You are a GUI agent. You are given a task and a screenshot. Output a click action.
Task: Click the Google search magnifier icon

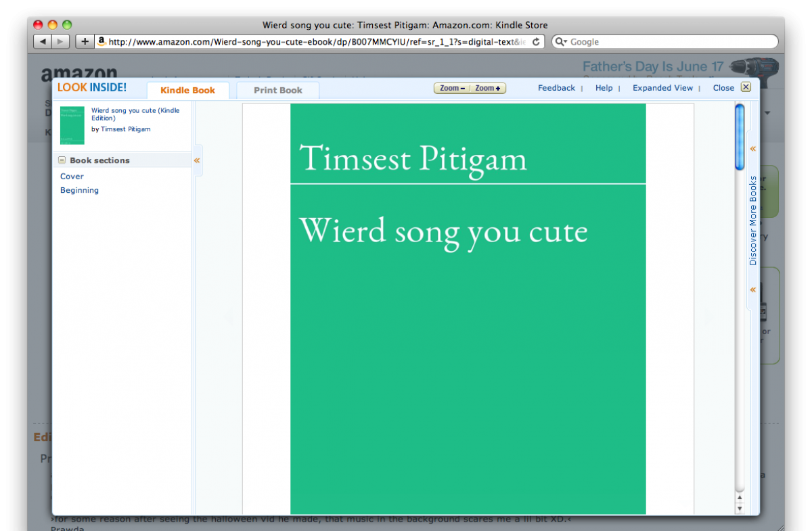coord(561,42)
